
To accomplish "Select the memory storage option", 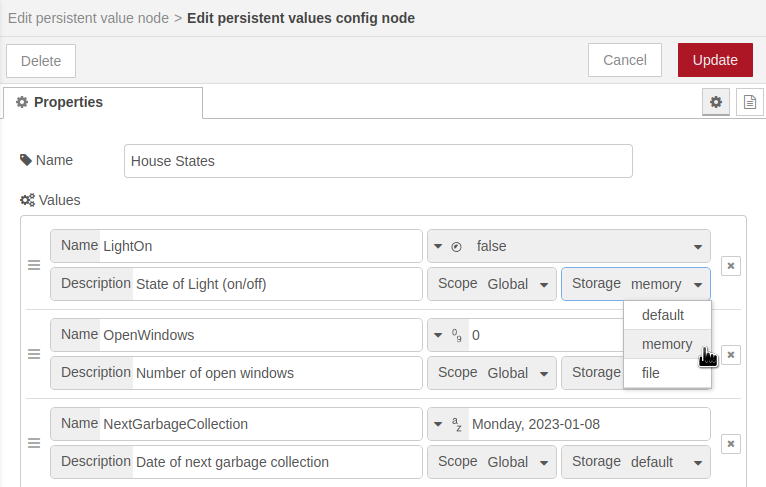I will click(667, 344).
